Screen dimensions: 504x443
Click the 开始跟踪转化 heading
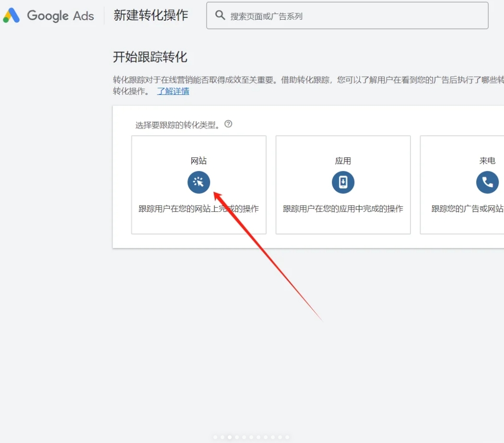click(x=150, y=58)
